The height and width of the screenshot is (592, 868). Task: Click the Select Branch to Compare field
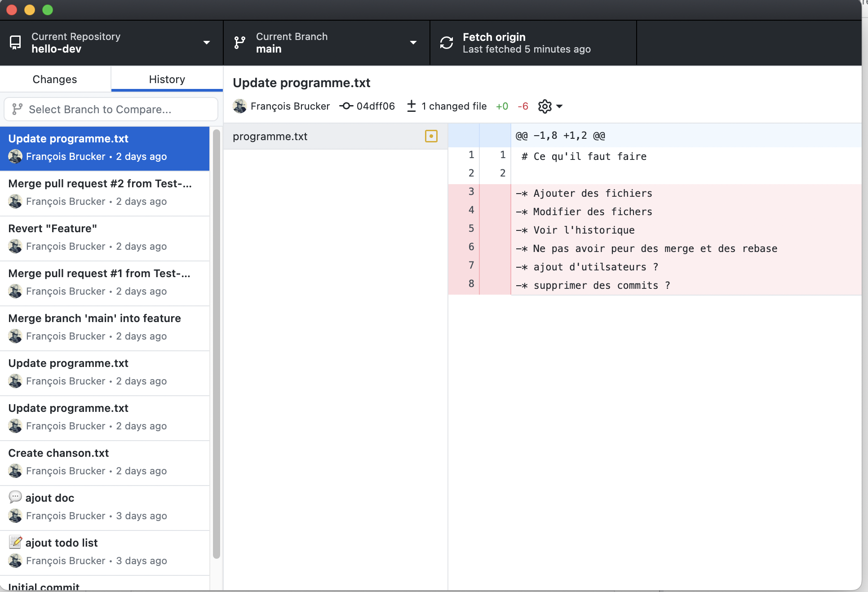[x=111, y=109]
